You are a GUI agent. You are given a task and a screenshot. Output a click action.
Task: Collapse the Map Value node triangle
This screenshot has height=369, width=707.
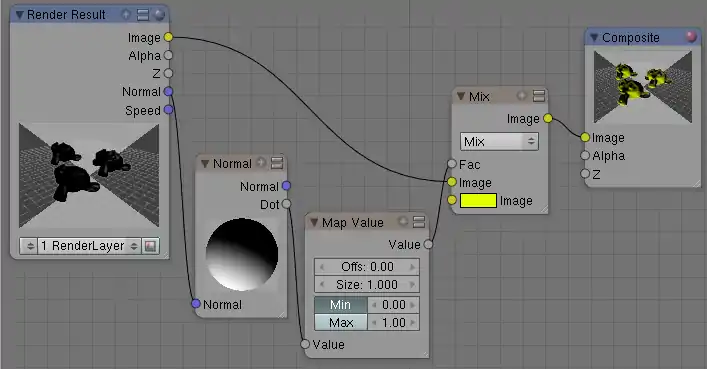pyautogui.click(x=314, y=222)
